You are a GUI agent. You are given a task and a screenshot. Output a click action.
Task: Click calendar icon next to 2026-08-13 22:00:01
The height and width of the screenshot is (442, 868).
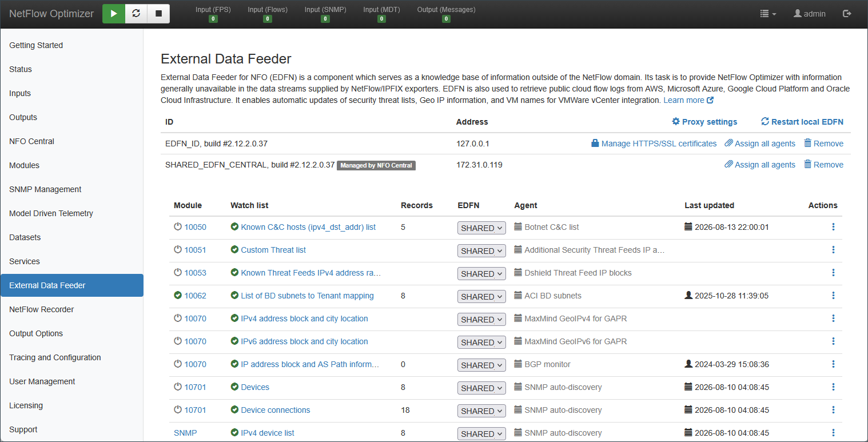point(688,227)
